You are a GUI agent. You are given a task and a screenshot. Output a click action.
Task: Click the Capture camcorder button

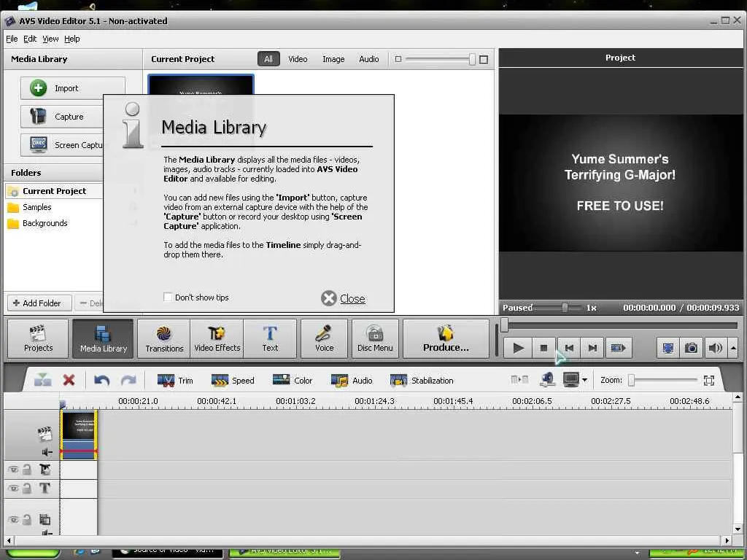click(62, 117)
